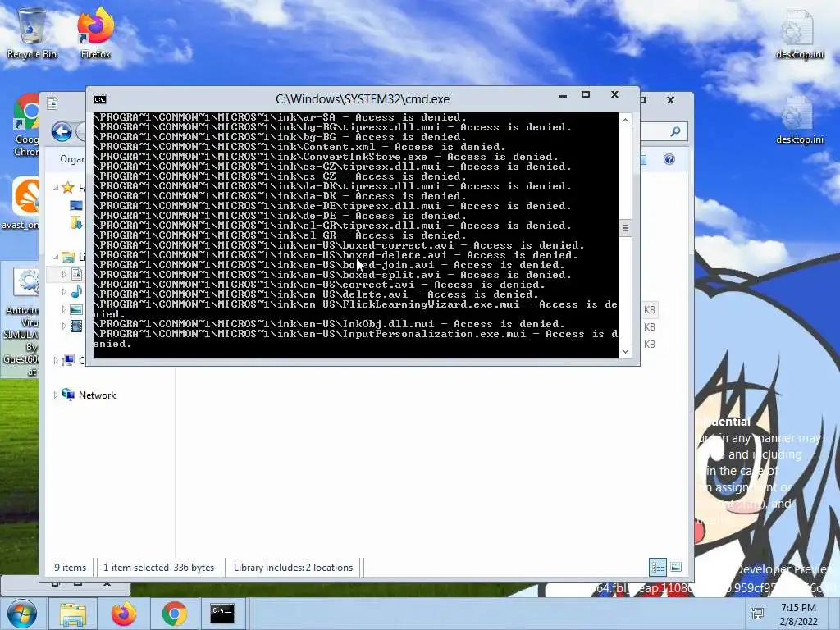Click the Explorer search magnifier icon
This screenshot has height=630, width=840.
(676, 131)
